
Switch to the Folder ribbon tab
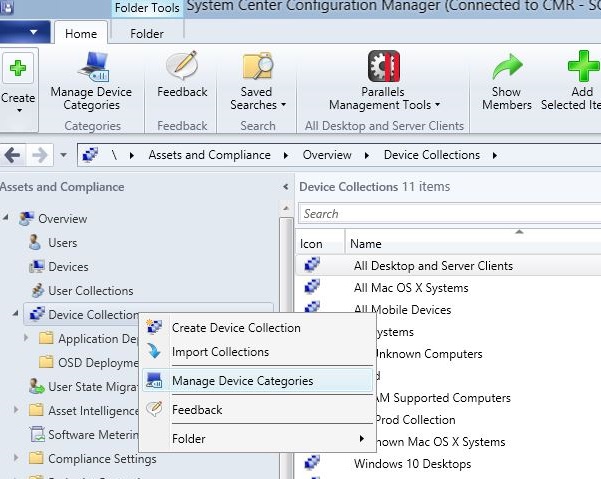click(147, 33)
